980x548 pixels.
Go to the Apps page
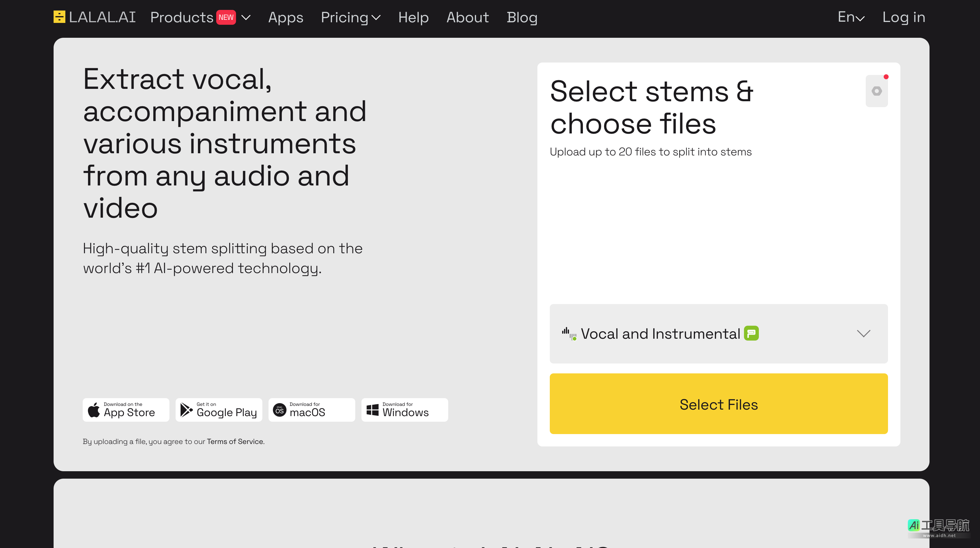(x=285, y=18)
